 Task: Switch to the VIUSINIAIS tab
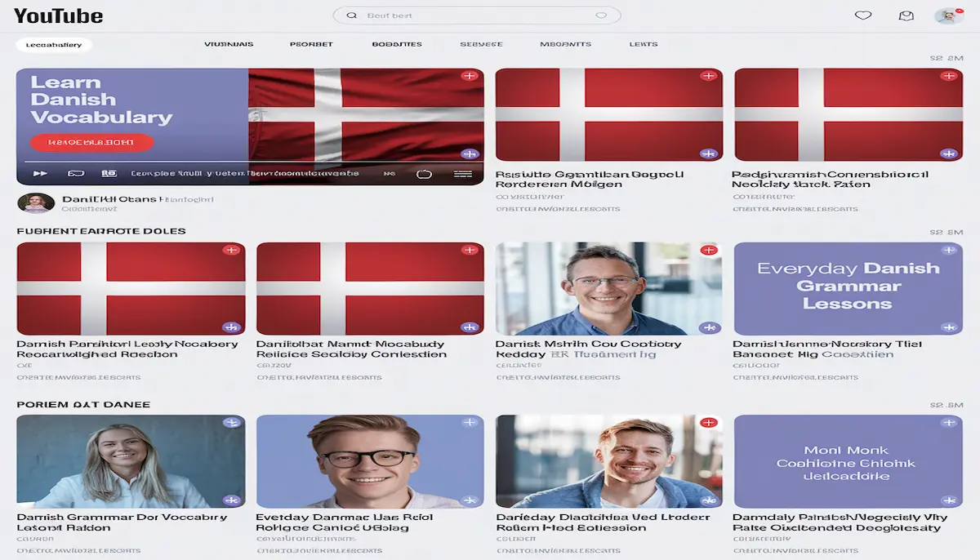point(229,45)
